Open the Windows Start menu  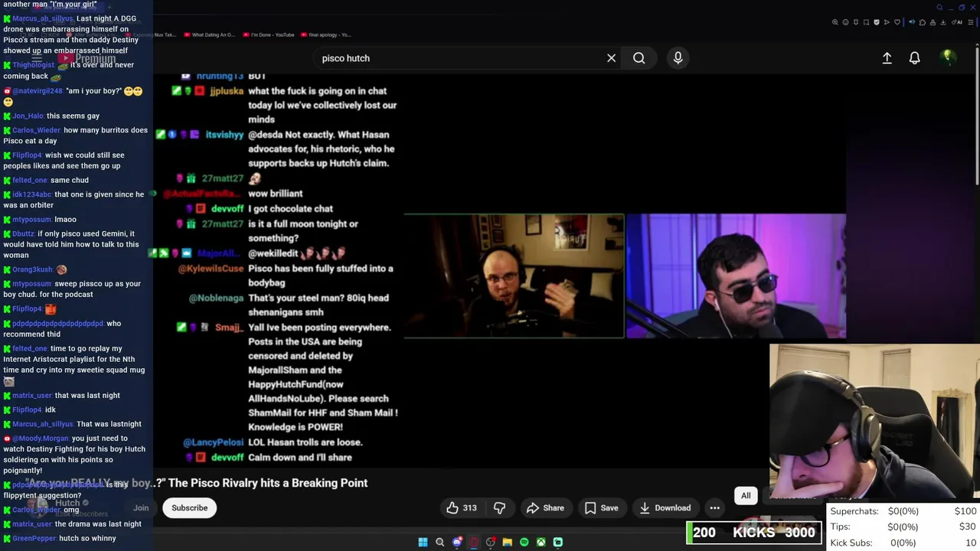click(423, 542)
